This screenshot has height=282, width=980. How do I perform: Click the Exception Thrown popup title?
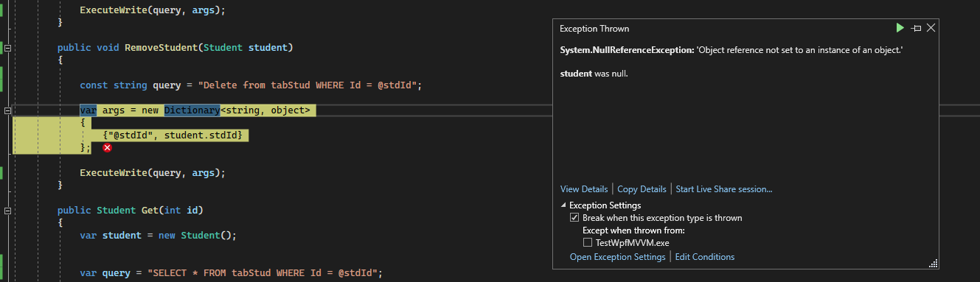[x=594, y=29]
